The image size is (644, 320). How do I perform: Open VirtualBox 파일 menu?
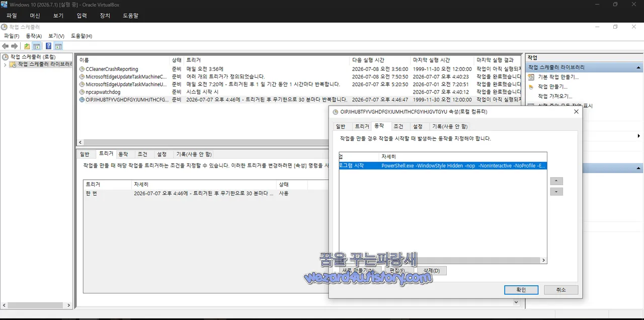coord(12,16)
